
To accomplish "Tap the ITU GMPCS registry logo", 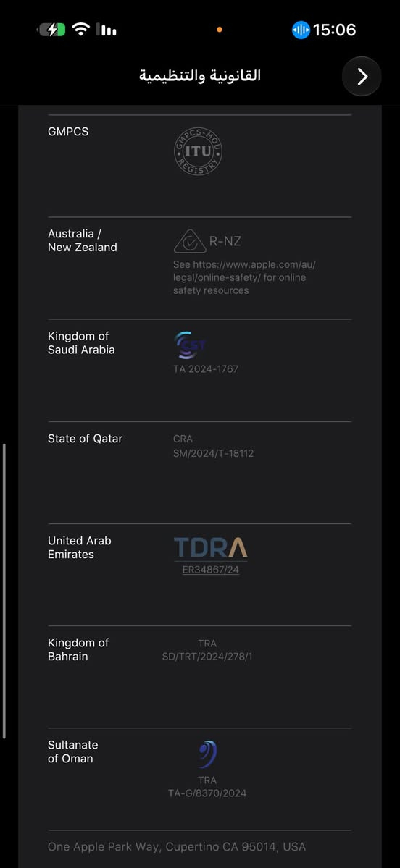I will pos(199,152).
